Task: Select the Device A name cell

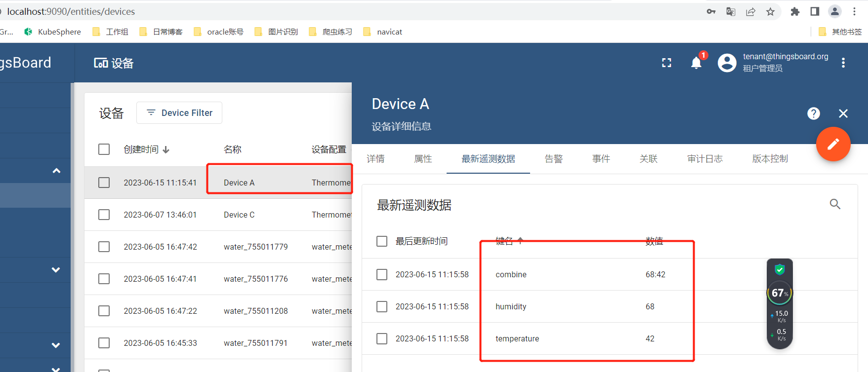Action: (239, 183)
